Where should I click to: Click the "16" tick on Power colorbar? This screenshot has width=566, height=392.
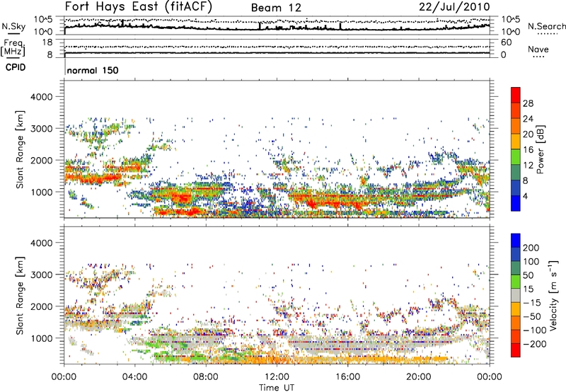[x=528, y=149]
